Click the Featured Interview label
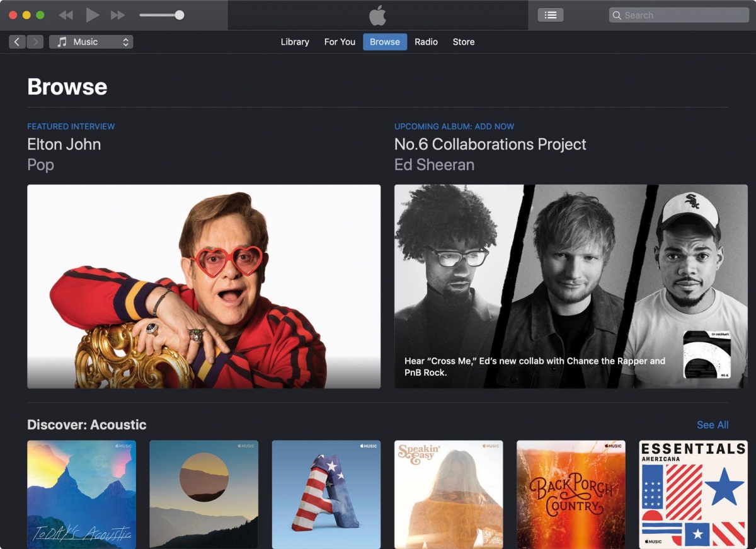 coord(71,127)
